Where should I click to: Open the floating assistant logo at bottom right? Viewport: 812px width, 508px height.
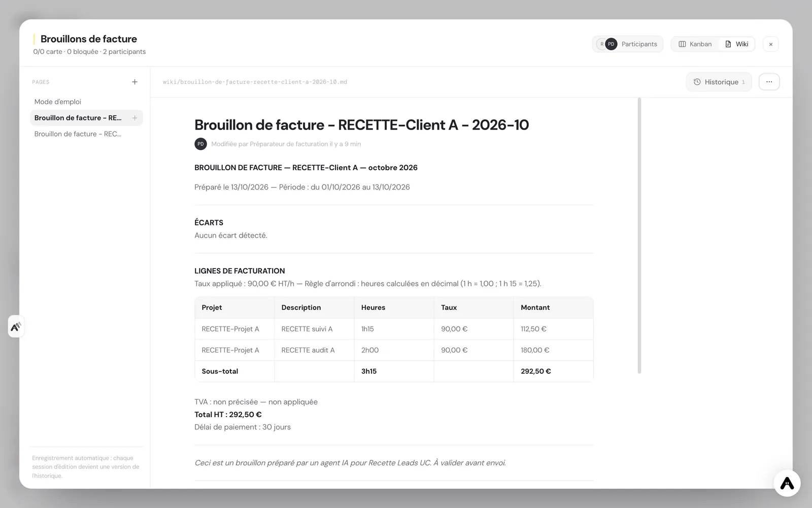(x=787, y=483)
